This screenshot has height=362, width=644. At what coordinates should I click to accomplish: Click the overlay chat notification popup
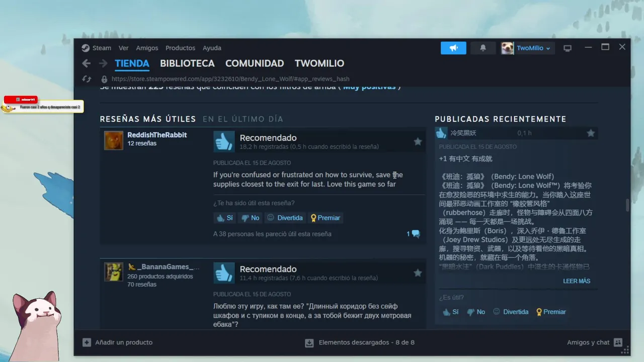[42, 104]
